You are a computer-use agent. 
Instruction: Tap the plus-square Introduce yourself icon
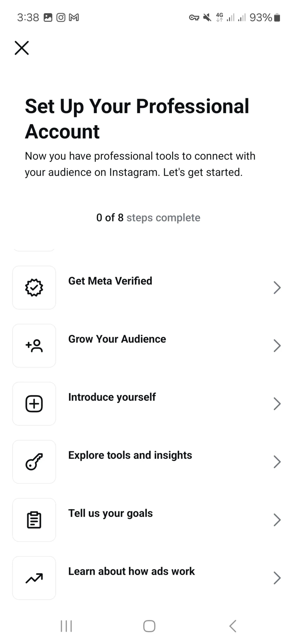coord(34,403)
